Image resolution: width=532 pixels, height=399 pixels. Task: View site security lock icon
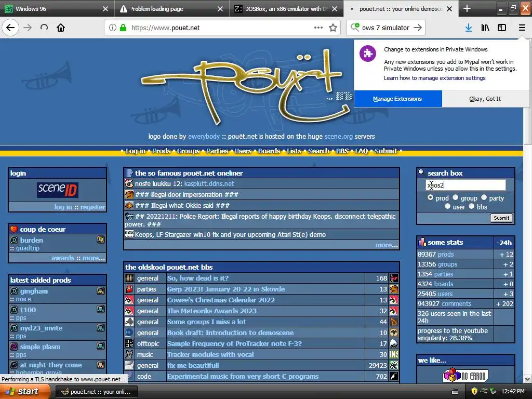click(x=123, y=28)
